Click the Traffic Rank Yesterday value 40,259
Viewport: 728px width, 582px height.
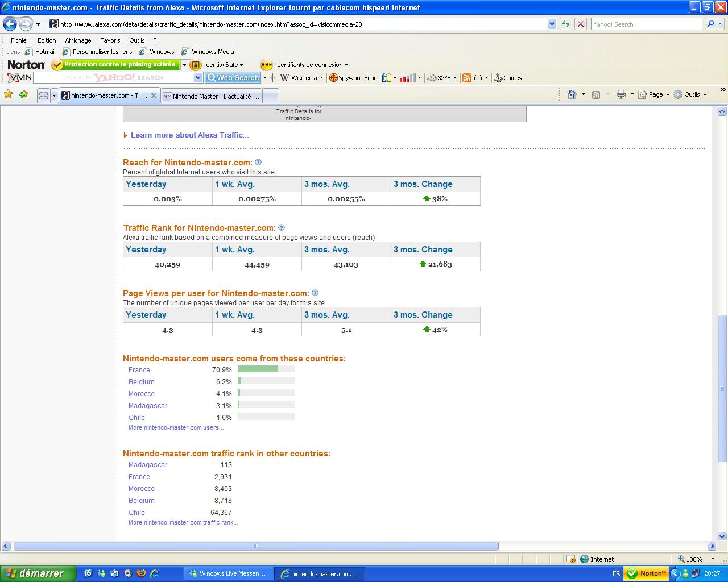[167, 264]
